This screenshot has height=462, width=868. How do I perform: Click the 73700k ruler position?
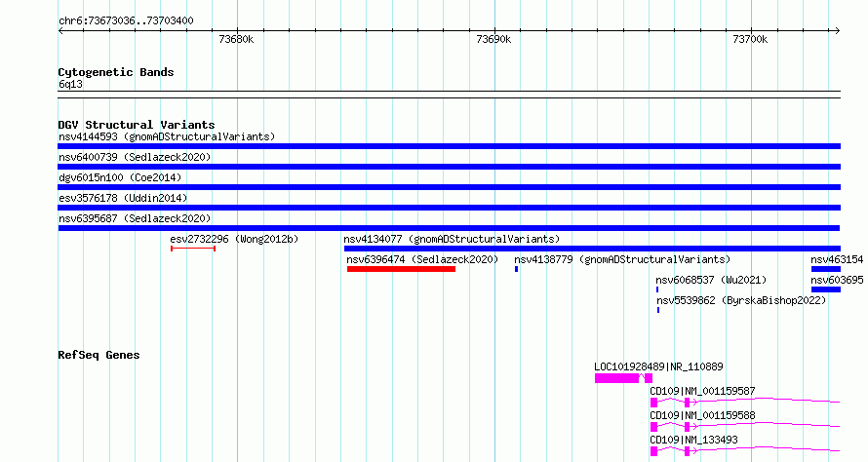[x=750, y=40]
